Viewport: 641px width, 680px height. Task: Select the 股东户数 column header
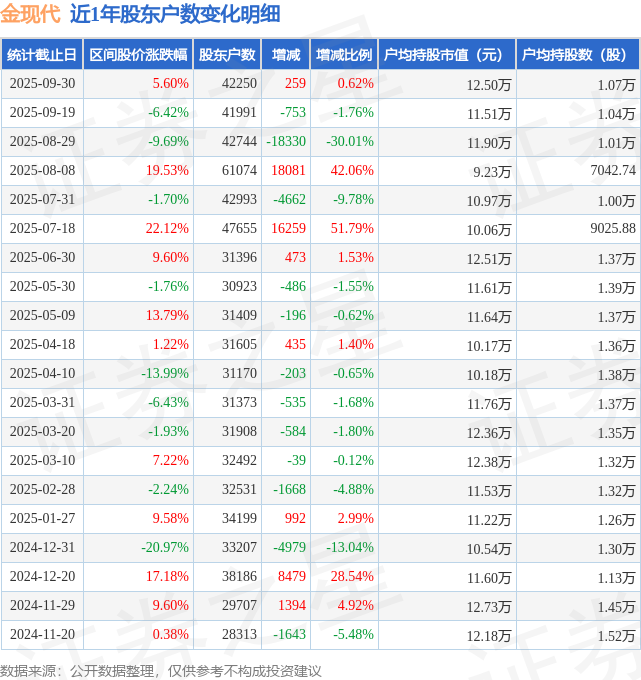point(227,55)
